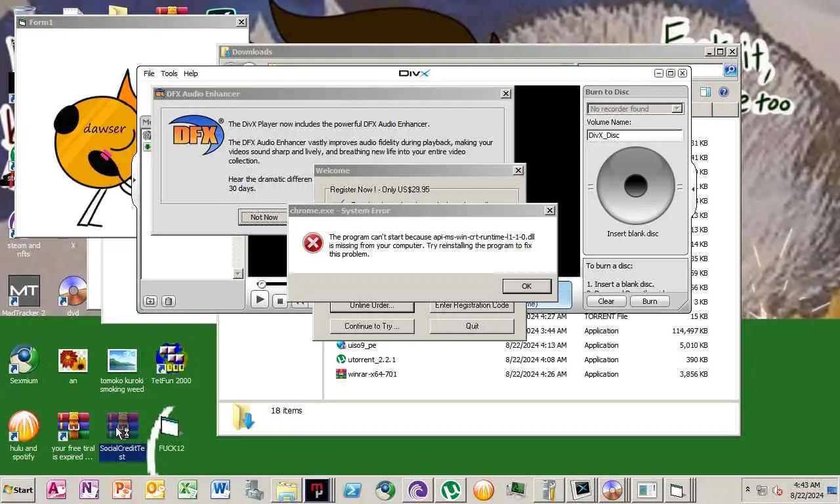
Task: Open 'your free tiral is expired' WinRAR shortcut
Action: (73, 435)
